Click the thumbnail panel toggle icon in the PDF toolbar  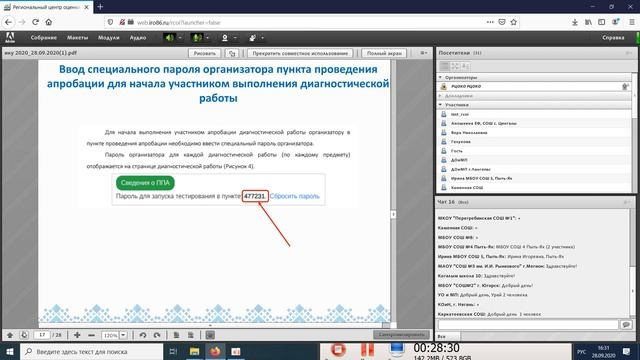[210, 335]
